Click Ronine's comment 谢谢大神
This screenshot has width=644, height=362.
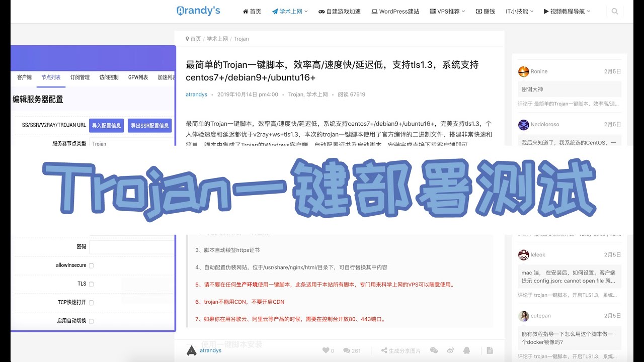coord(532,89)
